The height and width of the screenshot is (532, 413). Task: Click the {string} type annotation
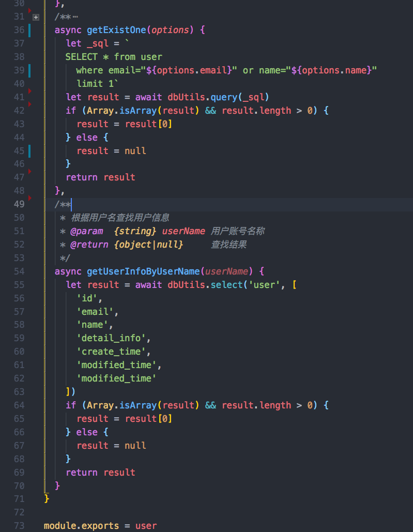pyautogui.click(x=135, y=231)
